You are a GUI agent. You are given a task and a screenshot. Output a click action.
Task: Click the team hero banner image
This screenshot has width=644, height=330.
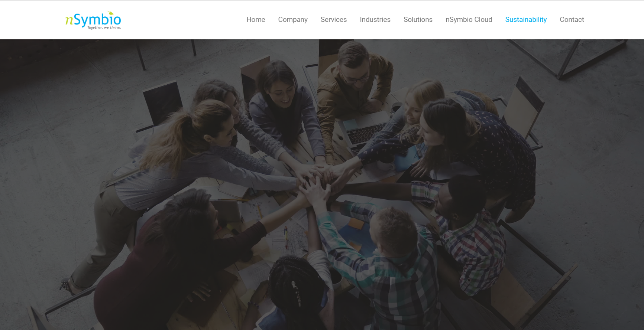322,184
